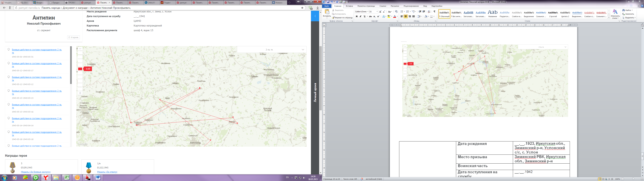Open the change case (Aa) dropdown
Viewport: 644px width, 181px height.
tap(390, 12)
